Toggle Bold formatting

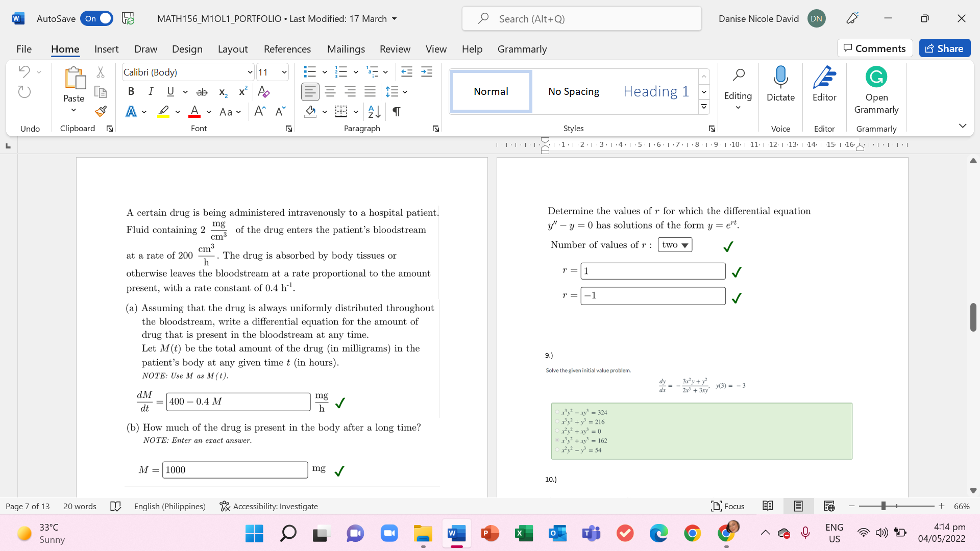click(131, 91)
